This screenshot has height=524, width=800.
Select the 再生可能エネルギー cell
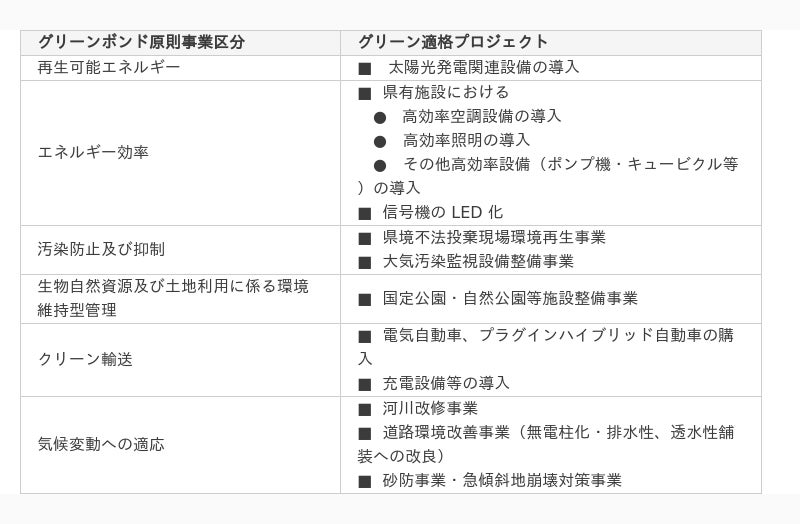pyautogui.click(x=109, y=68)
